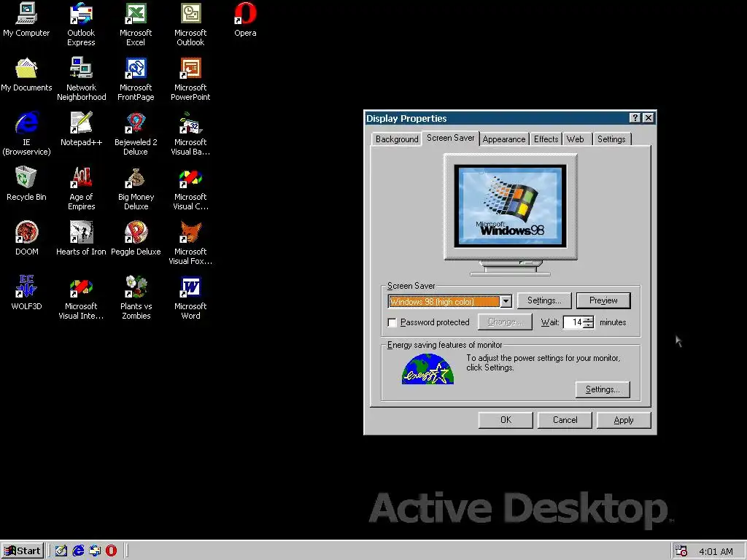Select the Notepad++ desktop shortcut
Viewport: 747px width, 560px height.
coord(82,129)
